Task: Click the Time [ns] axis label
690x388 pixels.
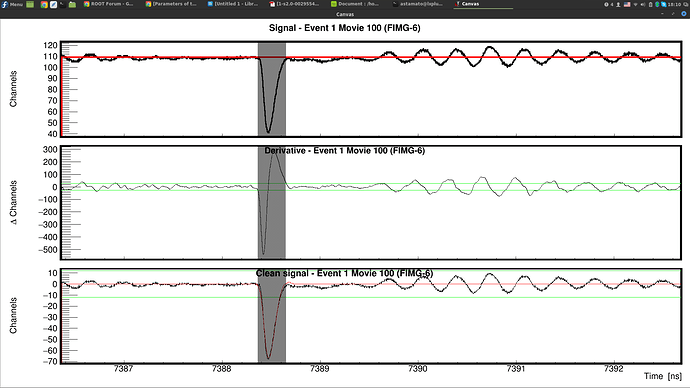Action: [x=663, y=376]
